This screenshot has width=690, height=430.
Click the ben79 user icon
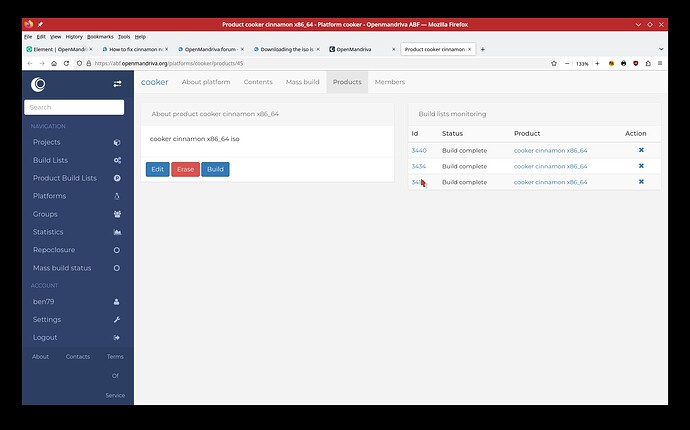click(x=117, y=301)
